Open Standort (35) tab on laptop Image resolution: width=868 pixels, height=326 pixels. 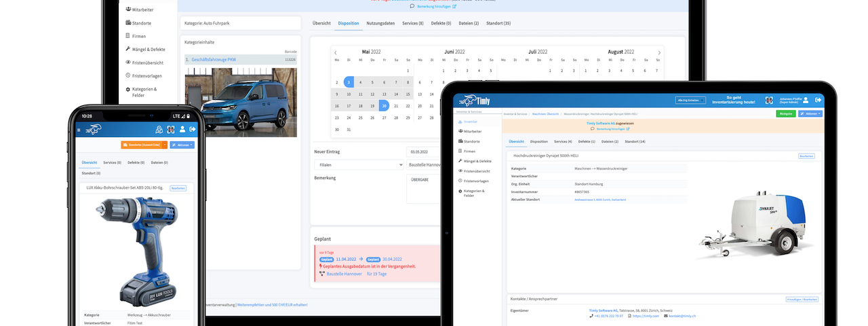(x=498, y=23)
